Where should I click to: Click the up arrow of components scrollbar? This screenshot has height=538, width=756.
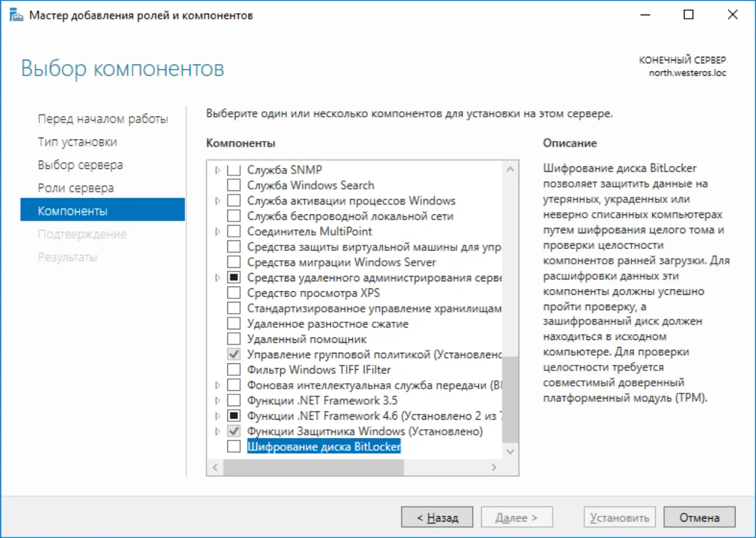click(510, 170)
